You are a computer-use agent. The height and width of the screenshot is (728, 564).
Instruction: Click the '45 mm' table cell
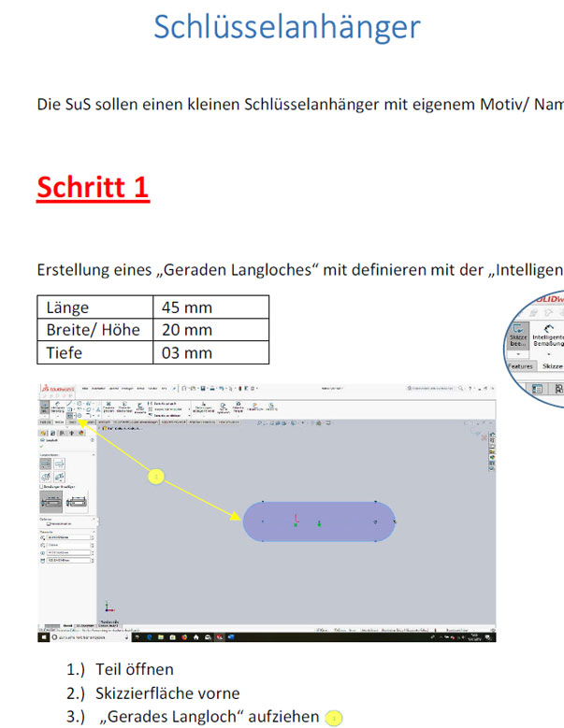pyautogui.click(x=211, y=307)
